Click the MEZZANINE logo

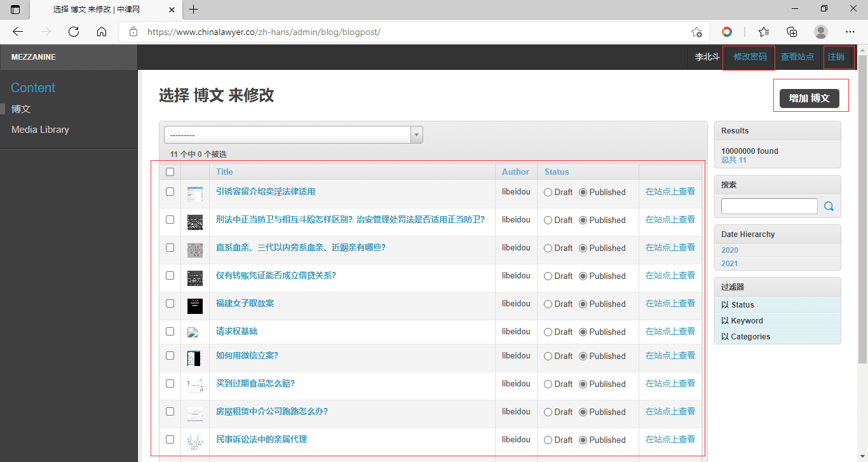34,57
